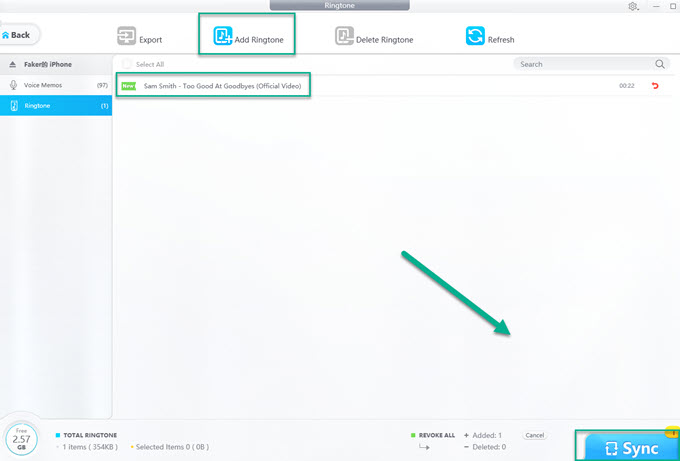Image resolution: width=680 pixels, height=461 pixels.
Task: Start syncing with the Sync button
Action: 632,448
